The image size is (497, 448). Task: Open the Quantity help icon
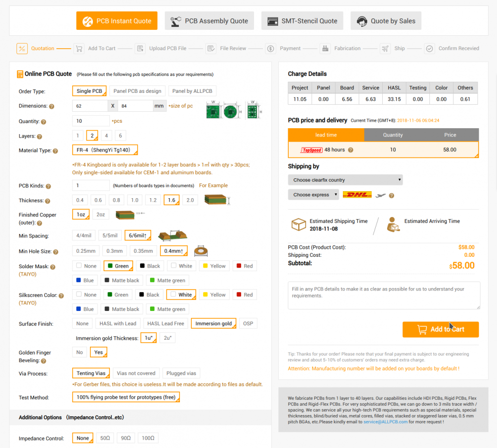point(44,122)
